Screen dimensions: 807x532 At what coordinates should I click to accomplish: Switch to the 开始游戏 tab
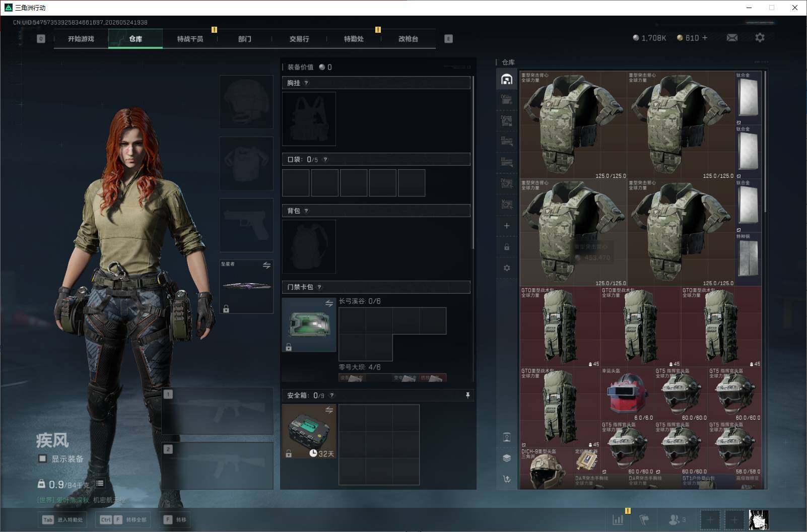click(81, 39)
